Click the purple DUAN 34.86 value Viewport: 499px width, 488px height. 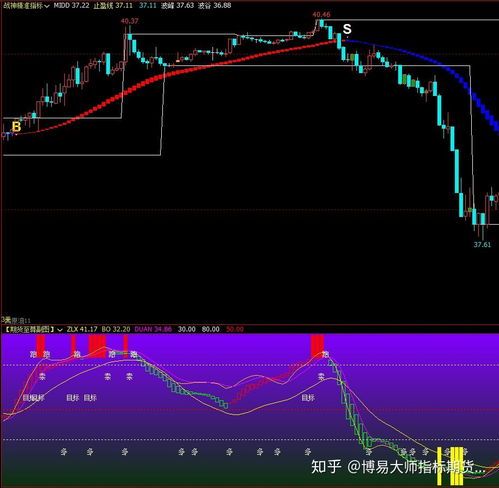click(153, 329)
